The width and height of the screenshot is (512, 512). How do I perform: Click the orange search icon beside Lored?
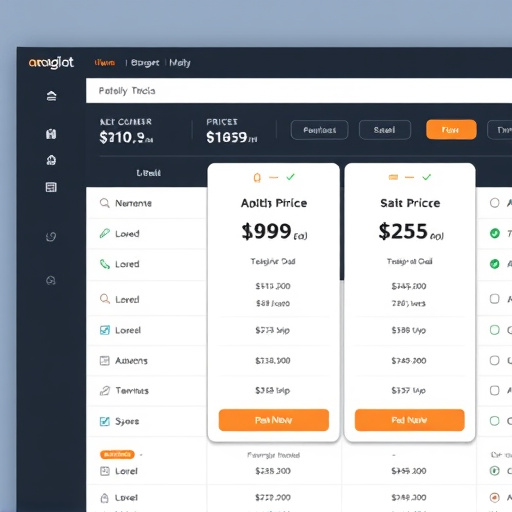[x=105, y=299]
